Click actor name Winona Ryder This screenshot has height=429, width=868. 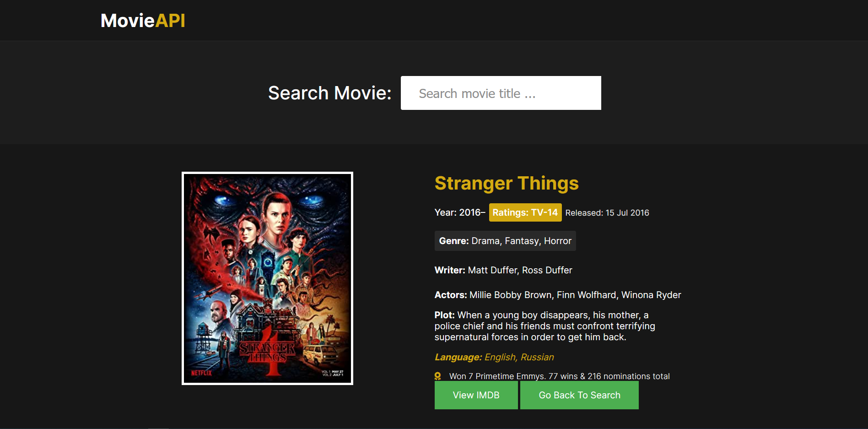[x=651, y=295]
